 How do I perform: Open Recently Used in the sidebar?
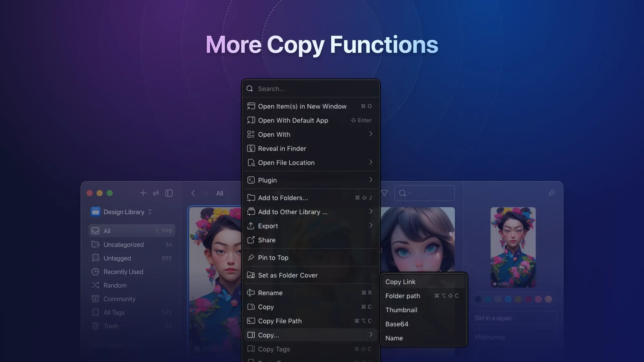coord(132,272)
